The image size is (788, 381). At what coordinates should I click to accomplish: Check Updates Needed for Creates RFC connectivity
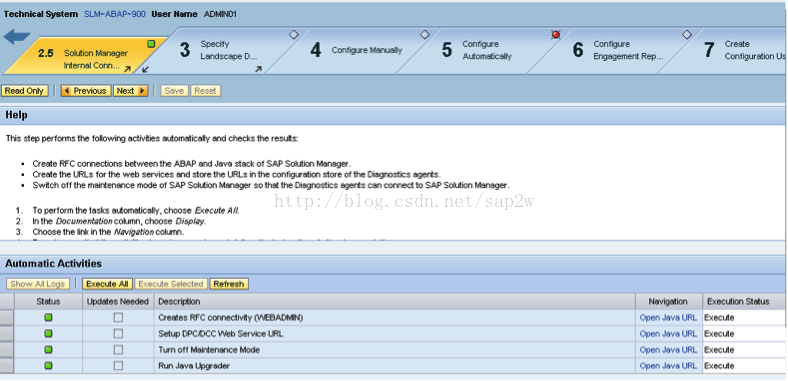(x=118, y=318)
